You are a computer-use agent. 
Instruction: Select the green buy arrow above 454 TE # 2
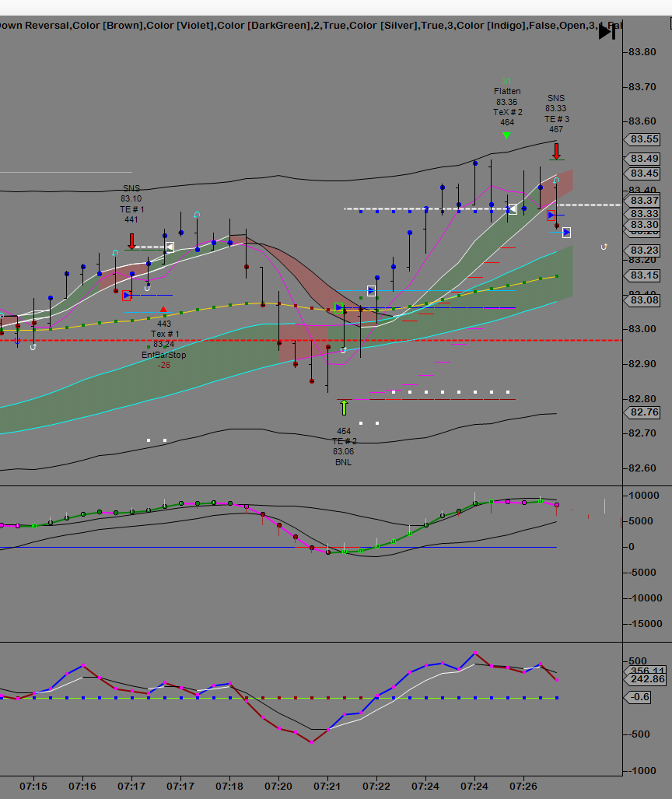pyautogui.click(x=344, y=407)
